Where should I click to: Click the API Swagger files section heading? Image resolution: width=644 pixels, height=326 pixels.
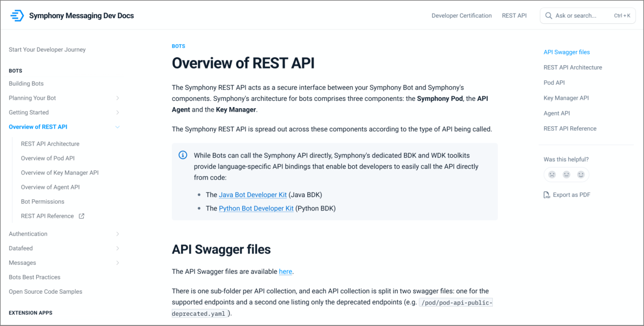click(x=221, y=249)
